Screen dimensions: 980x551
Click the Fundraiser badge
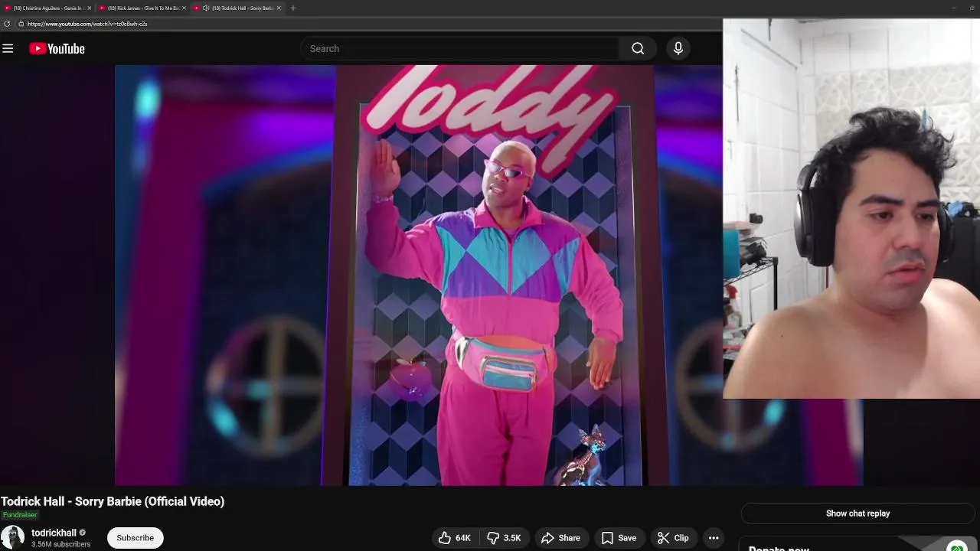point(20,515)
